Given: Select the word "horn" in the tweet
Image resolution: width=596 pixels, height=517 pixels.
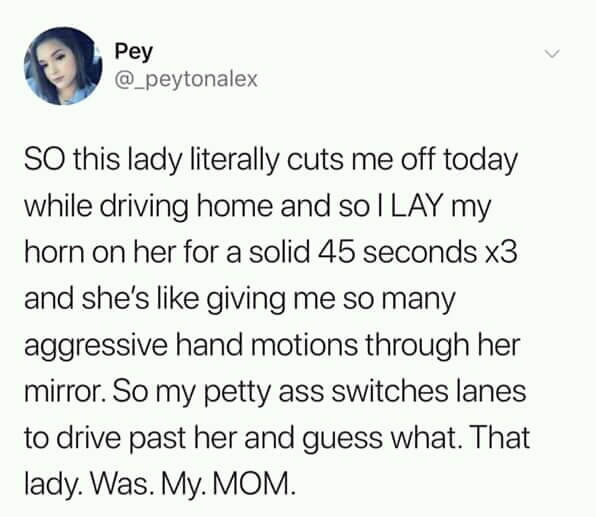Looking at the screenshot, I should (54, 252).
